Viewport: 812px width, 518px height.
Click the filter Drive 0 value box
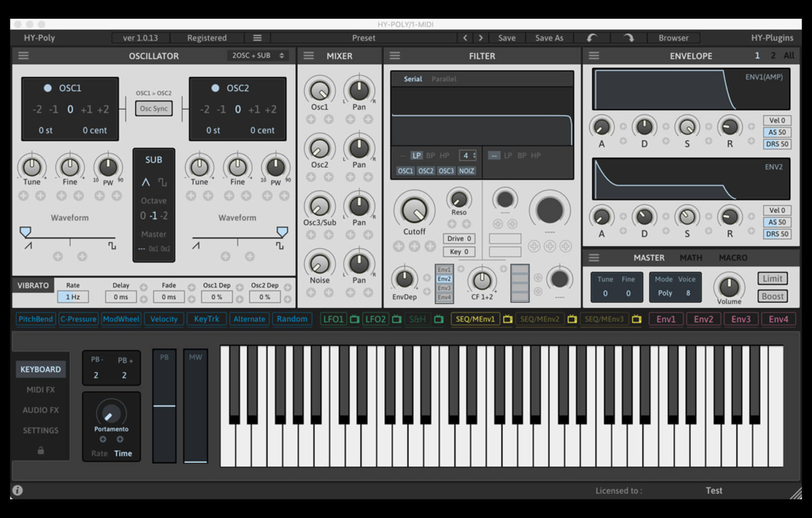coord(459,238)
